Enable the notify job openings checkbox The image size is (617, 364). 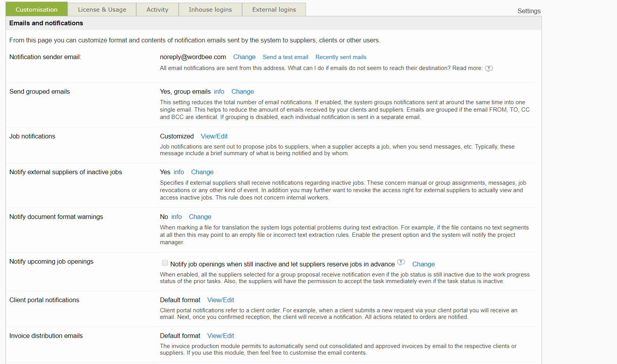(x=165, y=263)
